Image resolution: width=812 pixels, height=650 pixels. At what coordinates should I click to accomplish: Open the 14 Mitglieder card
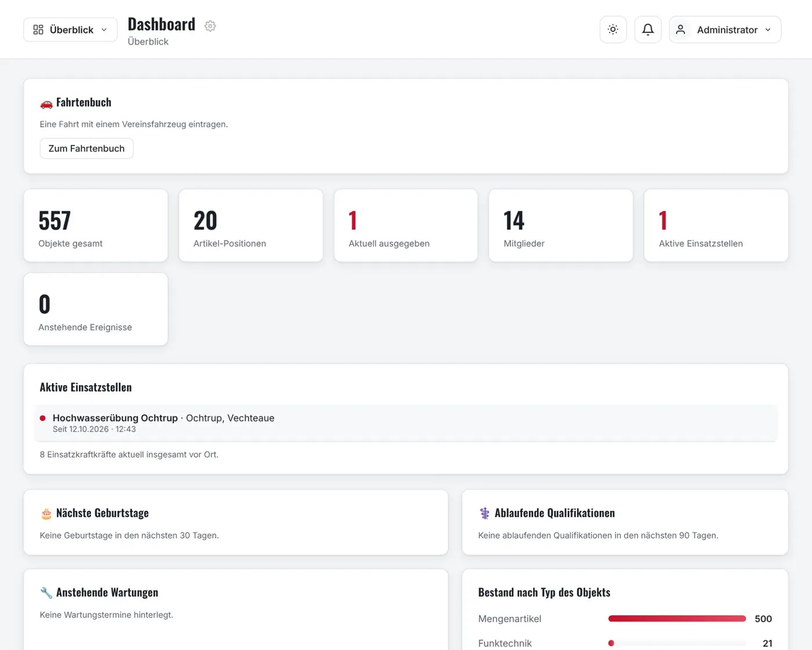(x=561, y=226)
